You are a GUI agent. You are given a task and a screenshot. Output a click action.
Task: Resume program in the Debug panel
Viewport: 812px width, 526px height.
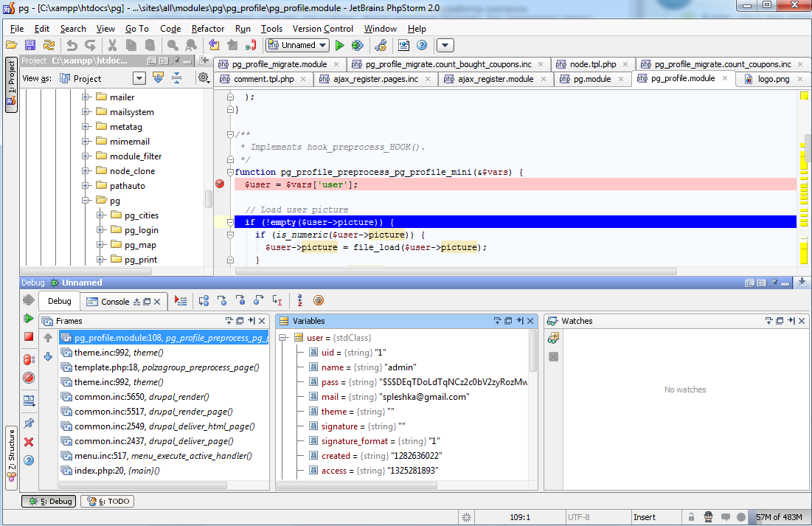pos(29,319)
